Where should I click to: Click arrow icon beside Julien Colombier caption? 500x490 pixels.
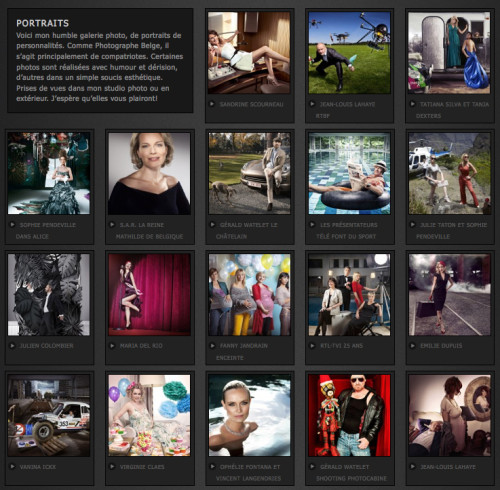click(x=12, y=345)
